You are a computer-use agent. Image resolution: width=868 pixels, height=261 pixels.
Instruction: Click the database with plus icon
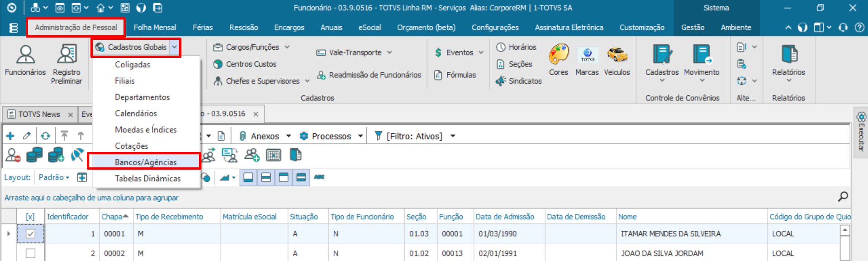coord(56,155)
